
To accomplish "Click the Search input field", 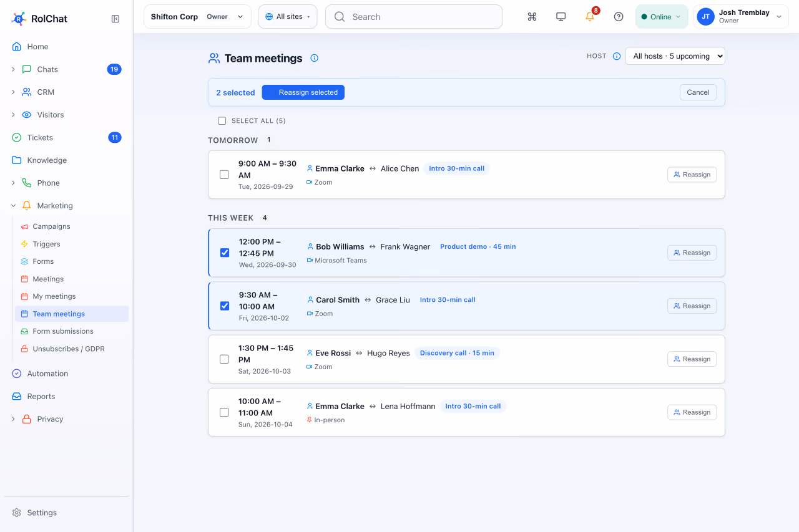I will coord(414,17).
